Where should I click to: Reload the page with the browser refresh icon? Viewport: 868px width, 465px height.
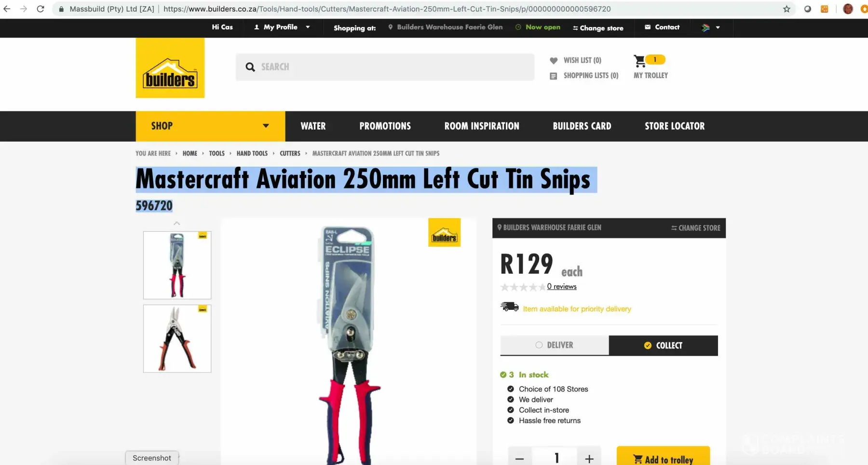coord(41,9)
